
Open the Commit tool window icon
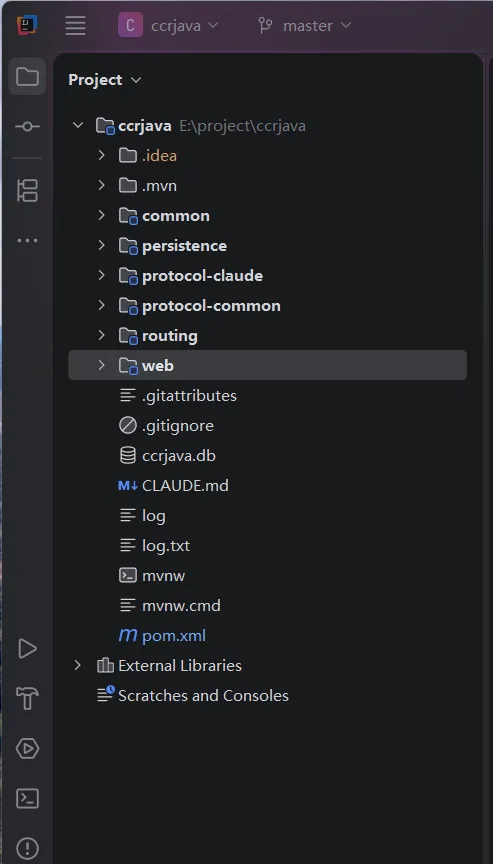pyautogui.click(x=27, y=127)
